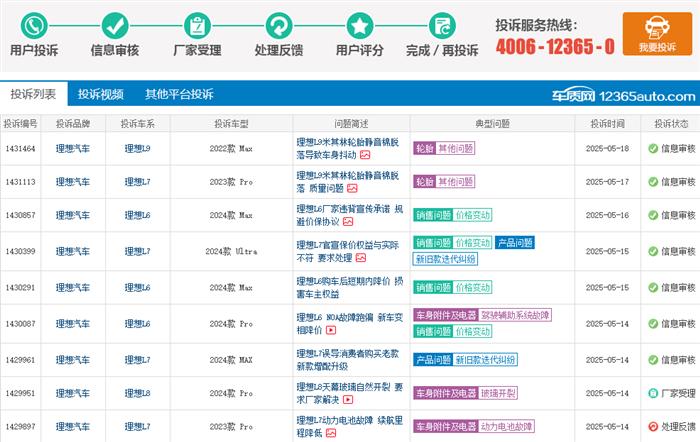Screen dimensions: 700x442
Task: Click green status icon for complaint 1430857
Action: point(653,215)
